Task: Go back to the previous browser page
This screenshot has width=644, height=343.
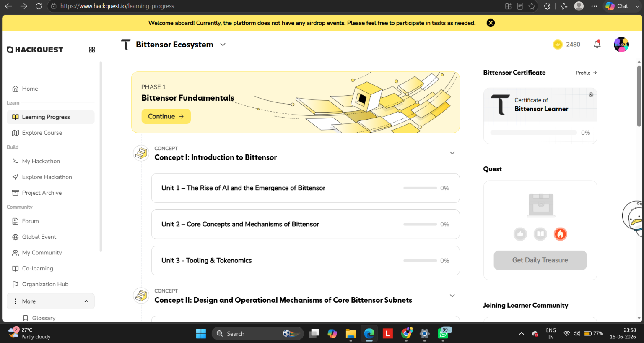Action: (x=8, y=6)
